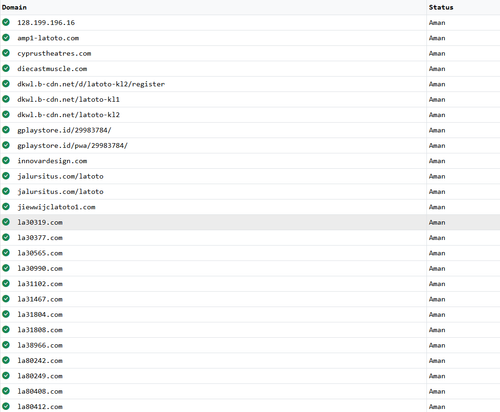
Task: Click the Aman status of 128.199.196.16
Action: click(x=437, y=23)
